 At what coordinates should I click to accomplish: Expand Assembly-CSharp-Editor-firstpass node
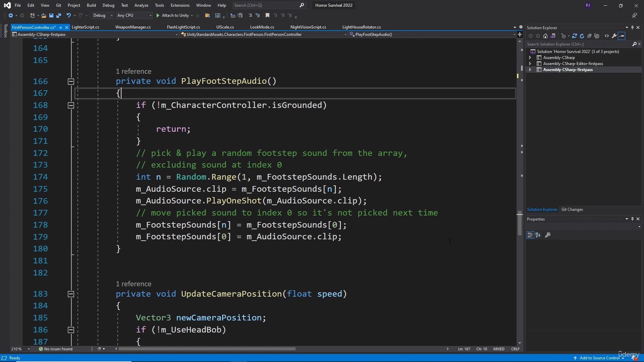tap(530, 64)
